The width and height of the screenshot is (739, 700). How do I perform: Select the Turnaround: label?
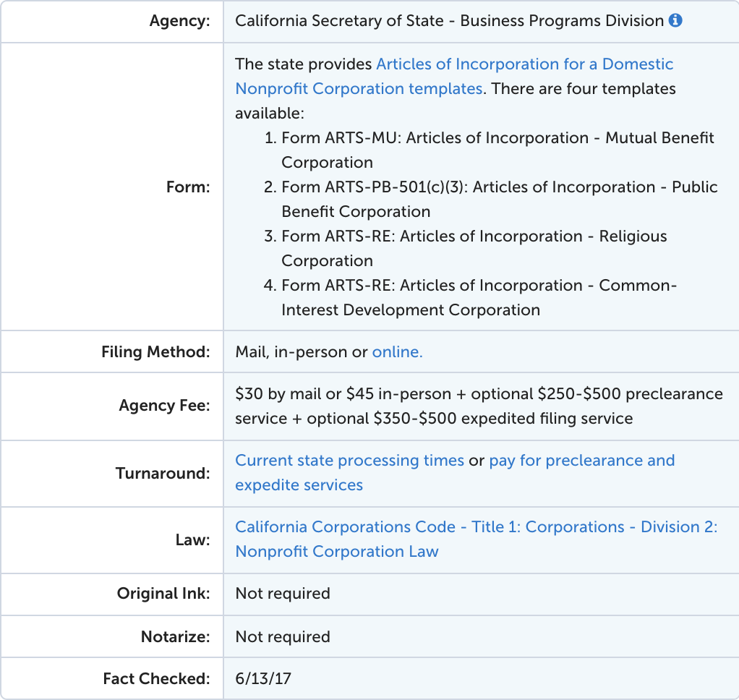click(x=163, y=473)
